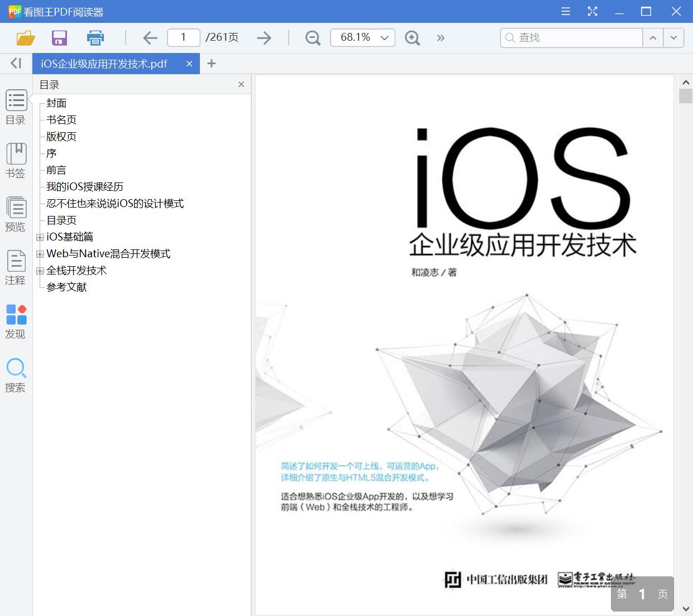Select the iOS企业级应用开发技术.pdf tab

coord(103,64)
